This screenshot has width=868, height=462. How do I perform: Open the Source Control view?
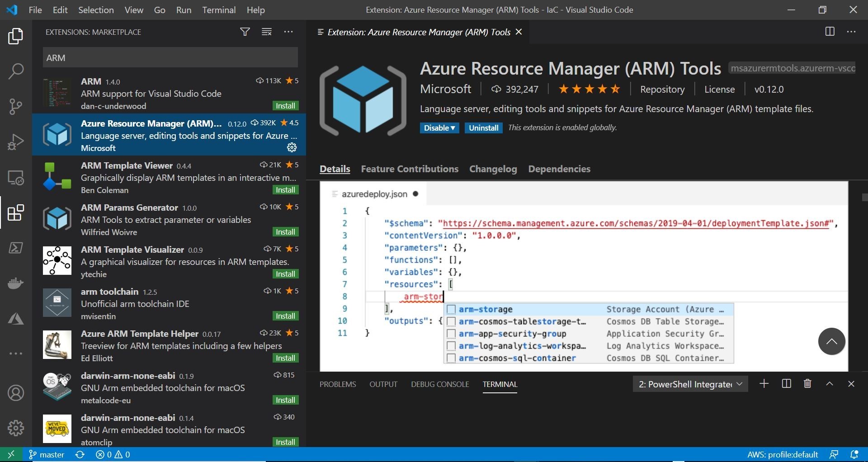16,107
